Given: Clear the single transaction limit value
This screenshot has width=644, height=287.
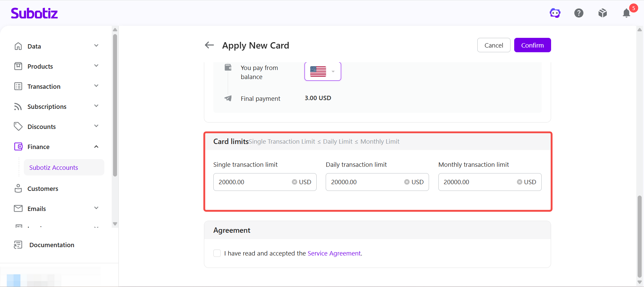Looking at the screenshot, I should coord(294,182).
